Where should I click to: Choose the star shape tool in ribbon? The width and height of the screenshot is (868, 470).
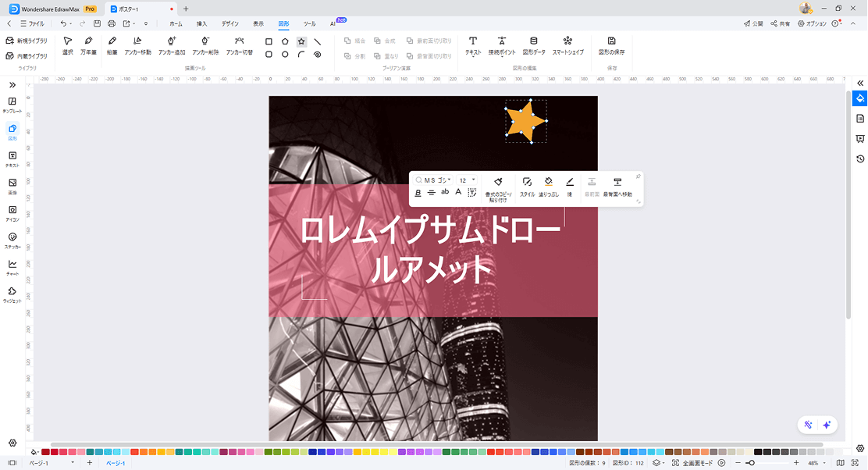tap(301, 41)
